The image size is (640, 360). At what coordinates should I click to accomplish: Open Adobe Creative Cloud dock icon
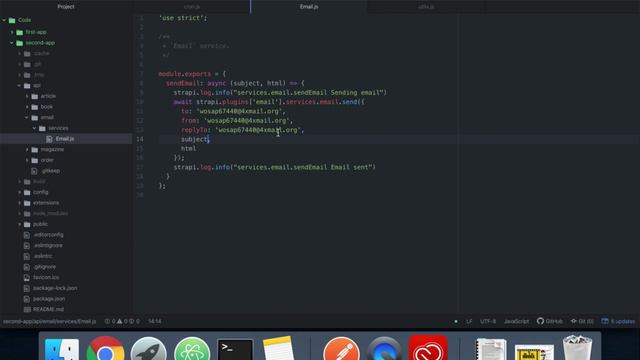(428, 349)
